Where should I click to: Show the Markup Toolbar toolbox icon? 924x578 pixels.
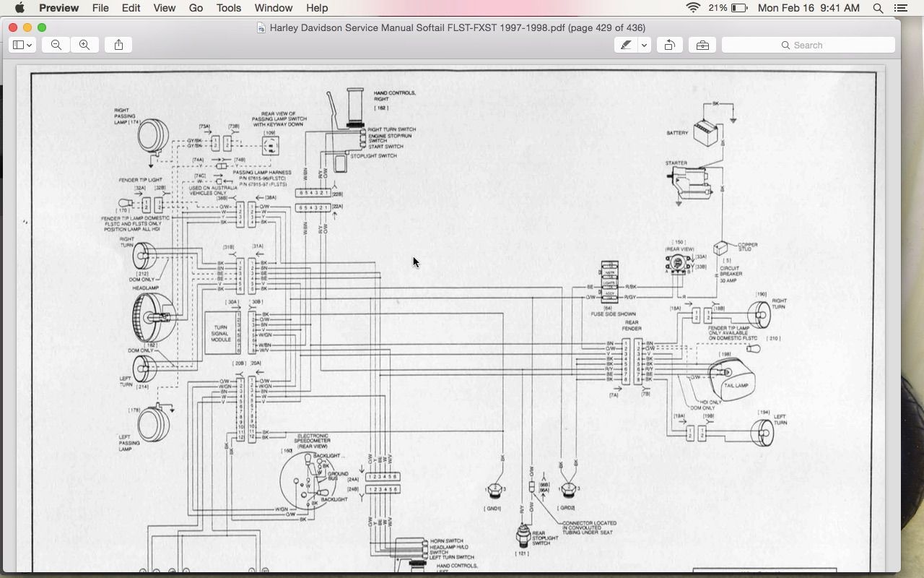click(702, 45)
